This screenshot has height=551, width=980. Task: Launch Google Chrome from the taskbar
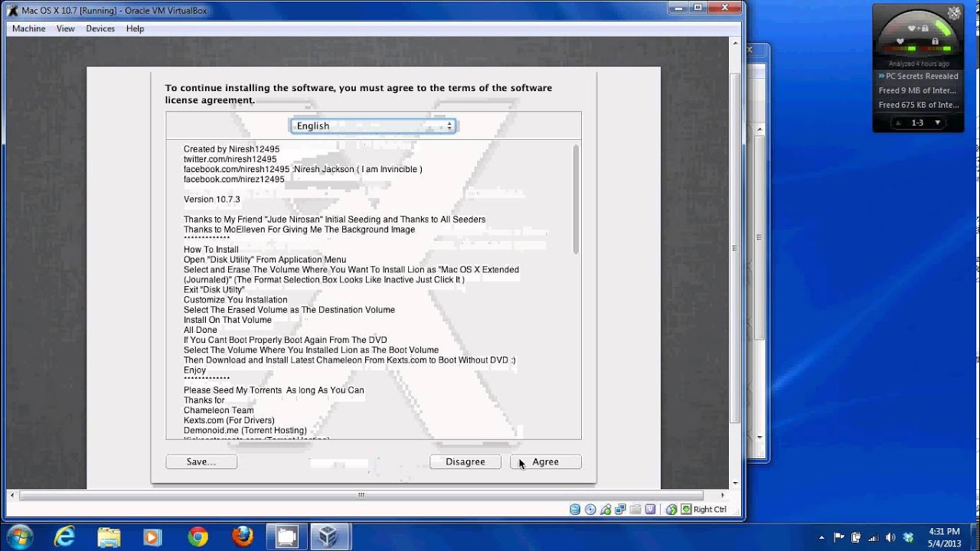198,536
